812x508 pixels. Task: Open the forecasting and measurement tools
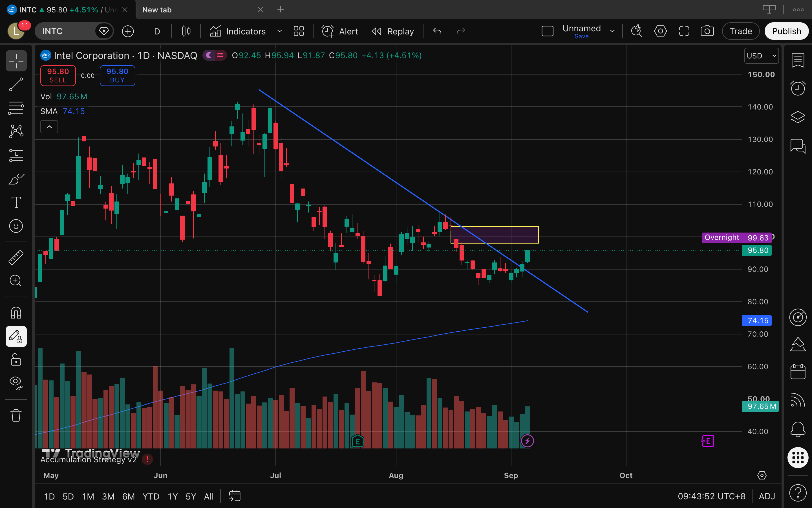pos(16,155)
